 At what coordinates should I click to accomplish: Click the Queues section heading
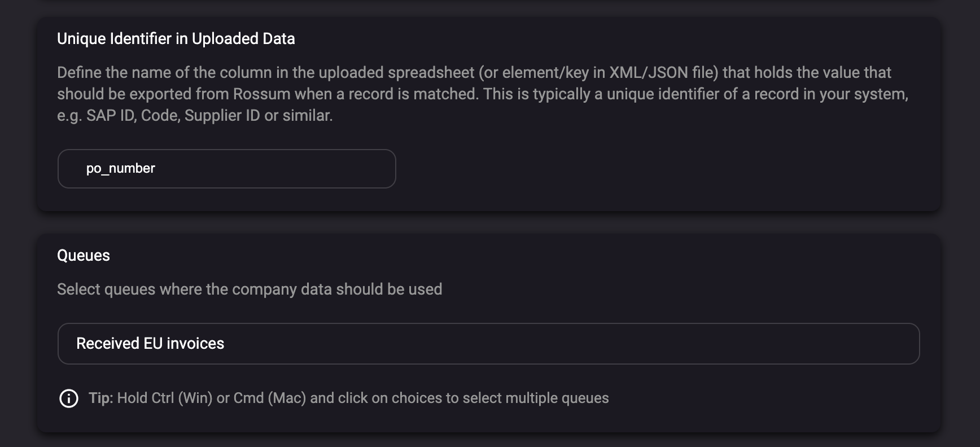click(x=84, y=256)
